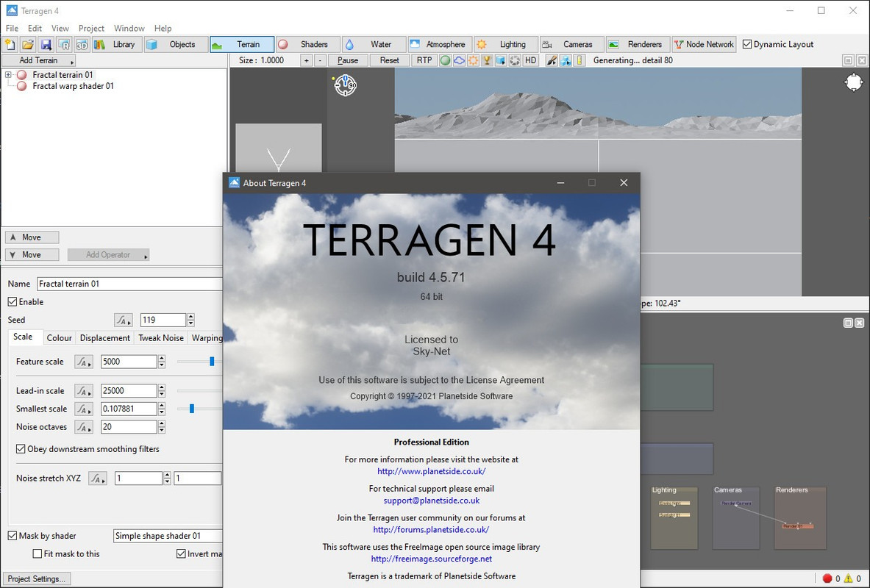Open the Library layout
The width and height of the screenshot is (870, 588).
coord(115,44)
